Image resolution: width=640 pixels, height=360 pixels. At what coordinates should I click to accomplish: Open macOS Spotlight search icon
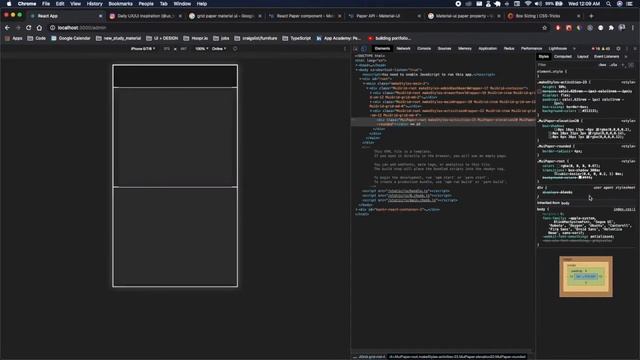click(609, 4)
